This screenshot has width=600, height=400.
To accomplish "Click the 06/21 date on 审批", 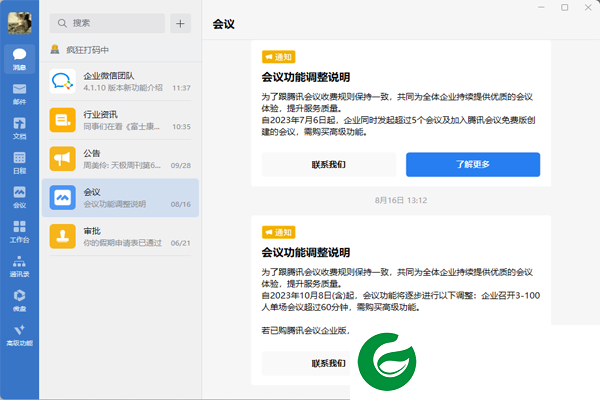I will coord(181,243).
